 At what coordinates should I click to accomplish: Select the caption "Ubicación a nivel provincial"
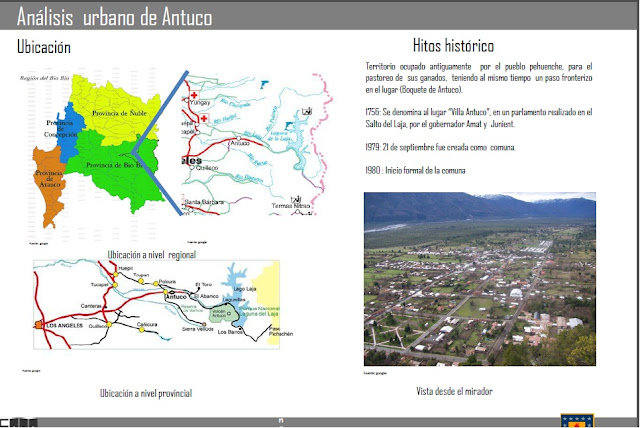coord(146,393)
